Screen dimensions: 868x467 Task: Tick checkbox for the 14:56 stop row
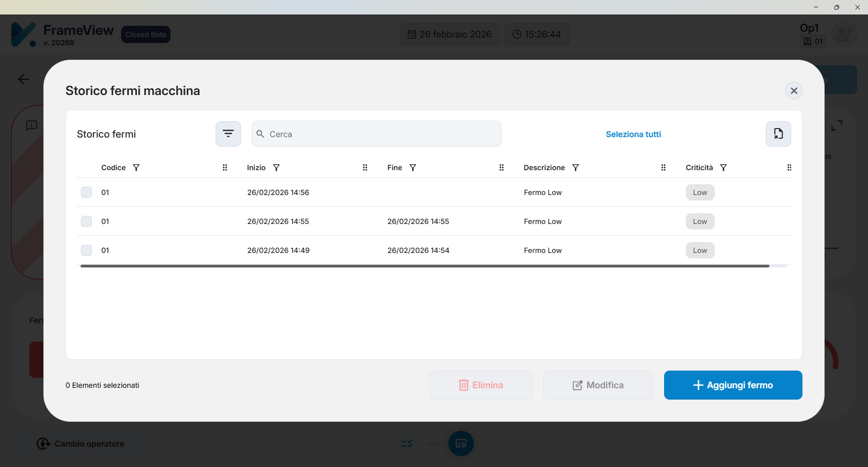[x=86, y=192]
